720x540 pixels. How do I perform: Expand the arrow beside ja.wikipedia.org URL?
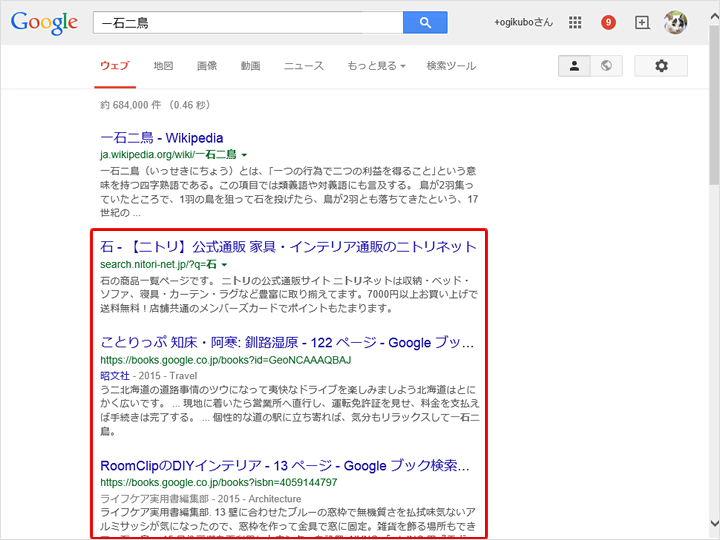pos(244,155)
